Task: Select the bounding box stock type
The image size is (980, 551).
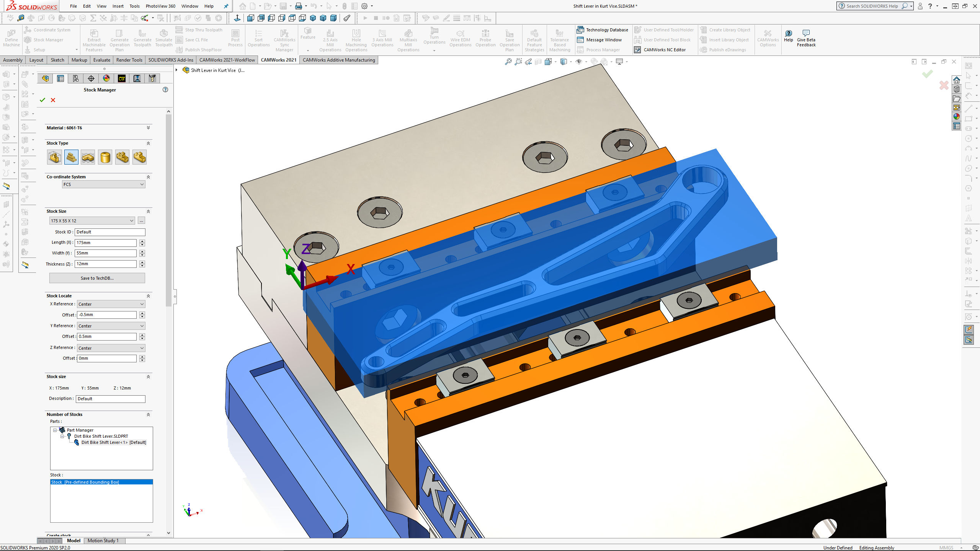Action: (54, 157)
